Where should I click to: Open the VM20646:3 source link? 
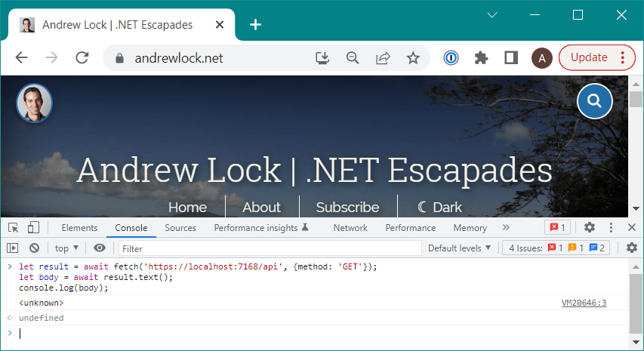click(x=584, y=303)
